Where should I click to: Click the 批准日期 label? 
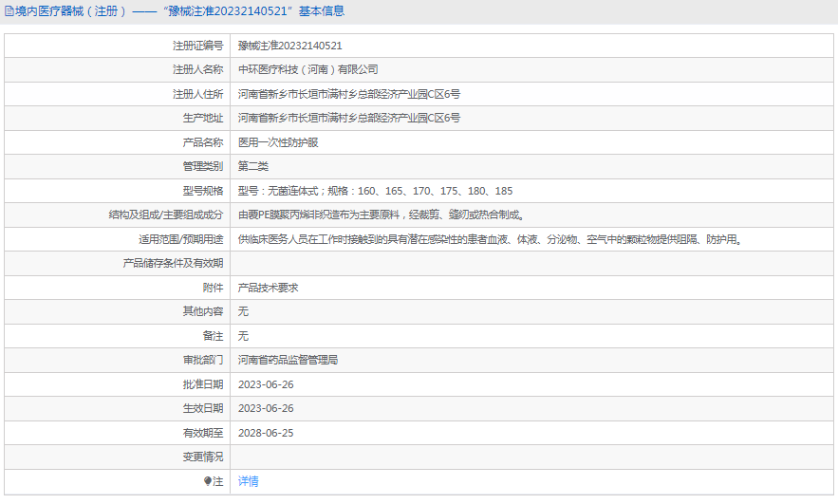coord(203,384)
